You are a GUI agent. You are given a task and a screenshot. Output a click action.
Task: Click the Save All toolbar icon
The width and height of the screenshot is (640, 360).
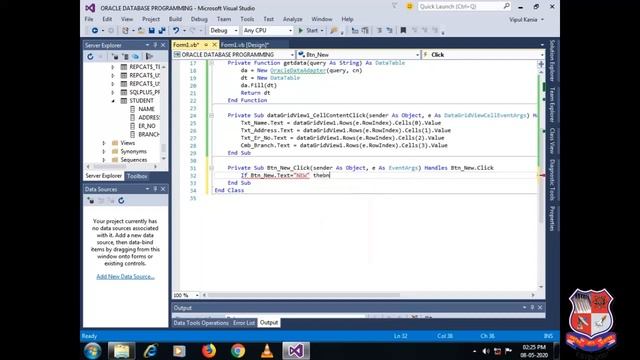pos(162,31)
